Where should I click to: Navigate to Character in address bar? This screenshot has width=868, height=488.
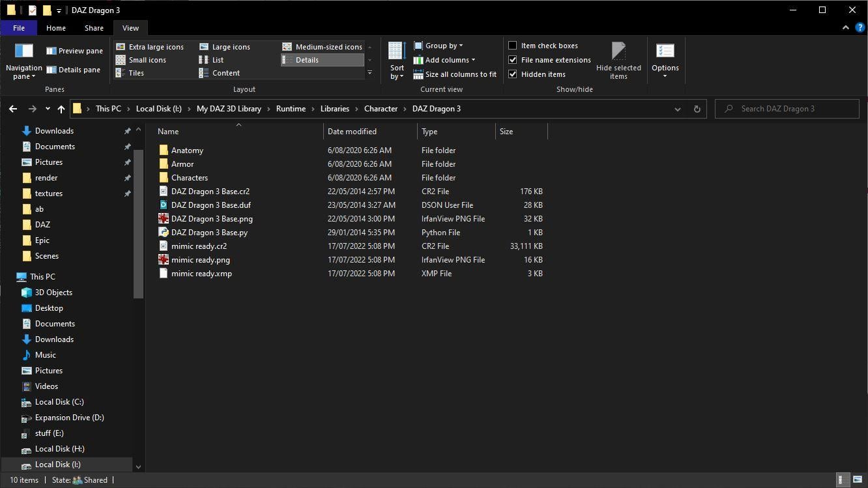(381, 109)
